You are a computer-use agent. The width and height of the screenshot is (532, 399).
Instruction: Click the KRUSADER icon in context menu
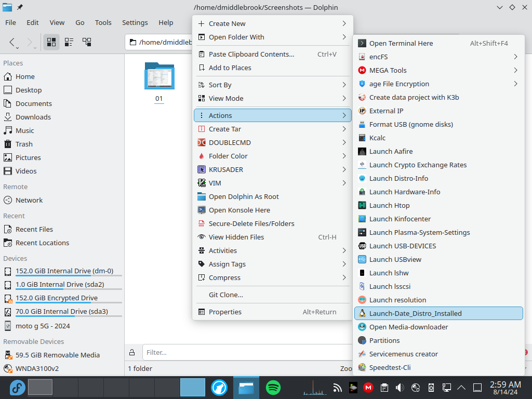pyautogui.click(x=202, y=170)
